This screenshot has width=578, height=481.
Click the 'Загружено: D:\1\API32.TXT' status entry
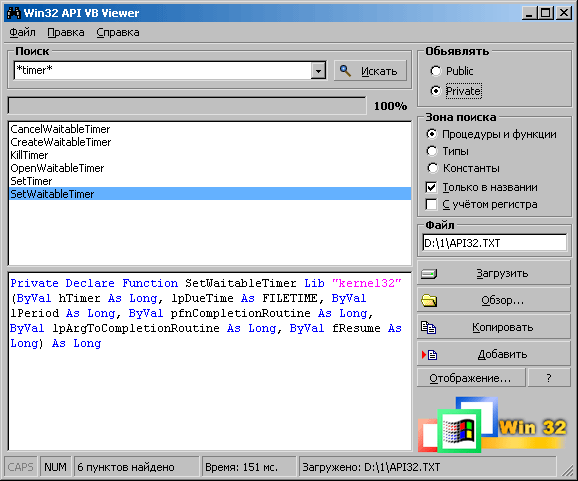pyautogui.click(x=427, y=467)
